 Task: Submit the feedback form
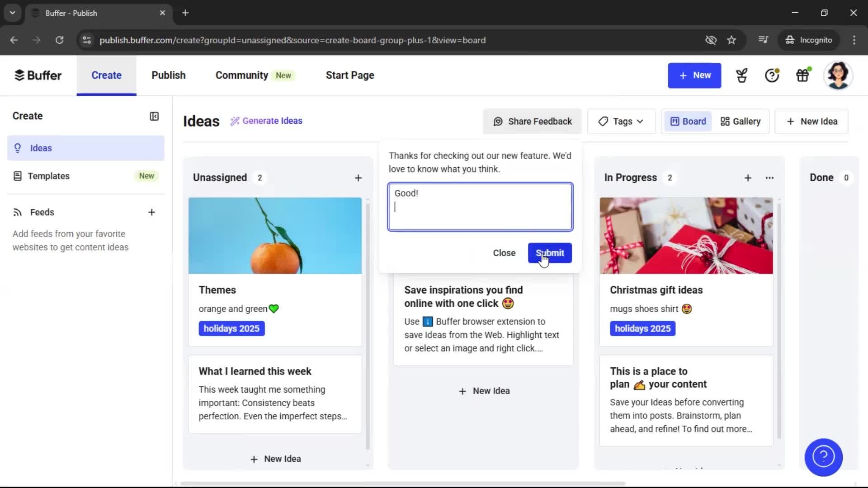pos(549,253)
